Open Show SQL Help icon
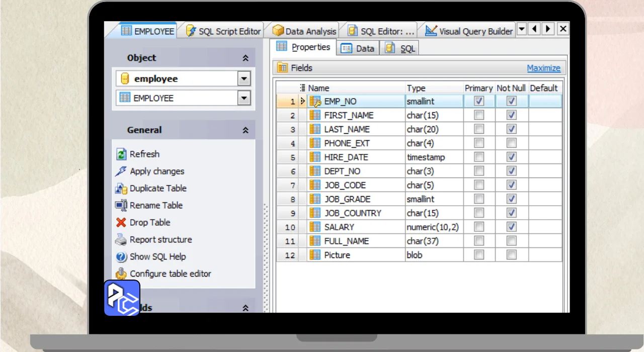Image resolution: width=644 pixels, height=352 pixels. pos(121,257)
